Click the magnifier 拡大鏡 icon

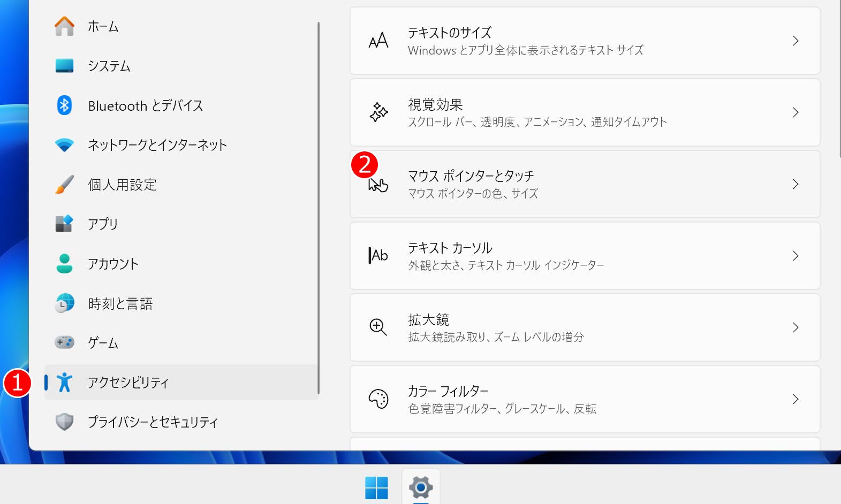pyautogui.click(x=378, y=327)
